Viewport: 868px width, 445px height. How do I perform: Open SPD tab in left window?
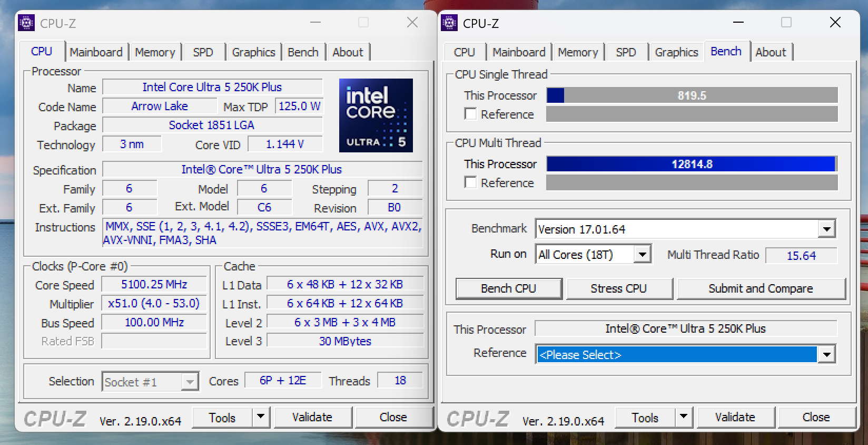[x=203, y=52]
